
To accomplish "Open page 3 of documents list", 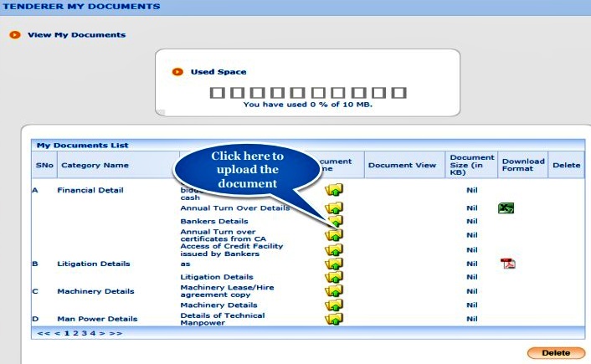I will [84, 333].
